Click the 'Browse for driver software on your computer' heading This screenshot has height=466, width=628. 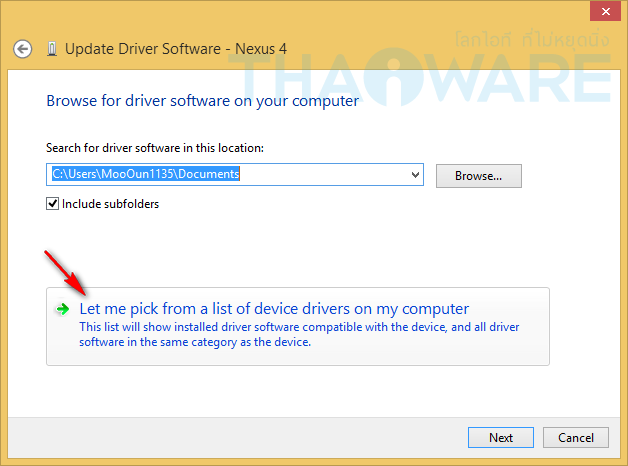tap(202, 101)
